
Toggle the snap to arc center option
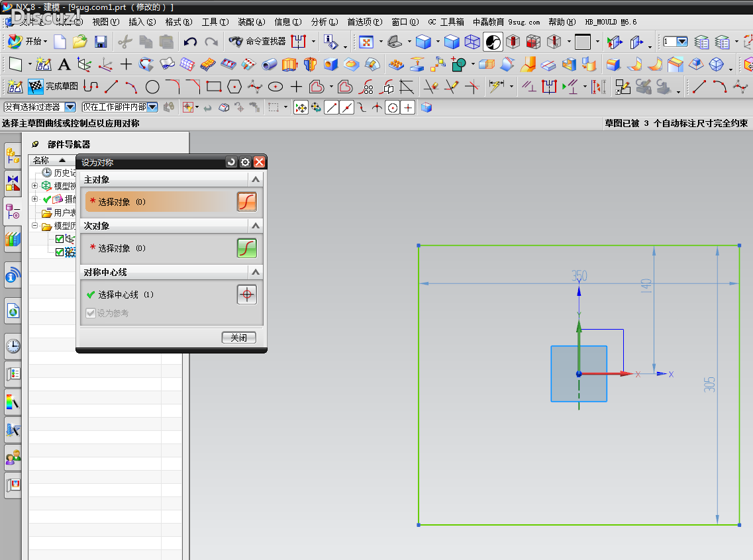click(392, 107)
